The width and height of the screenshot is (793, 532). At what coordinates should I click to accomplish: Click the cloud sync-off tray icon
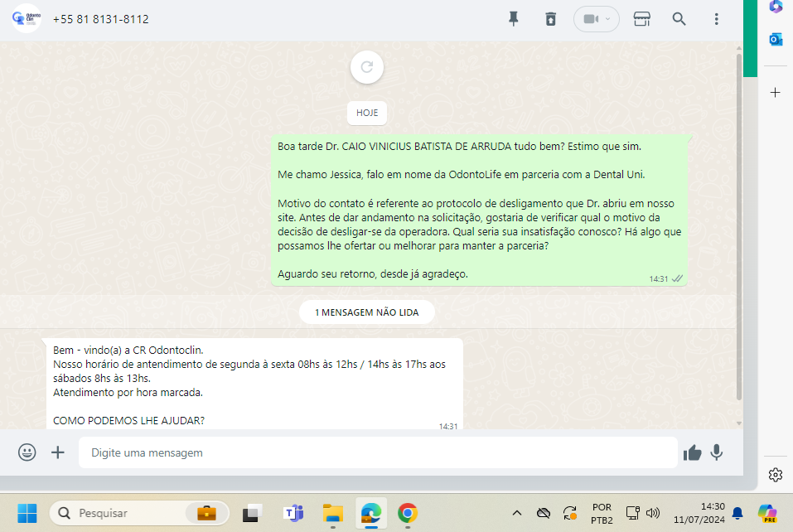(x=543, y=513)
